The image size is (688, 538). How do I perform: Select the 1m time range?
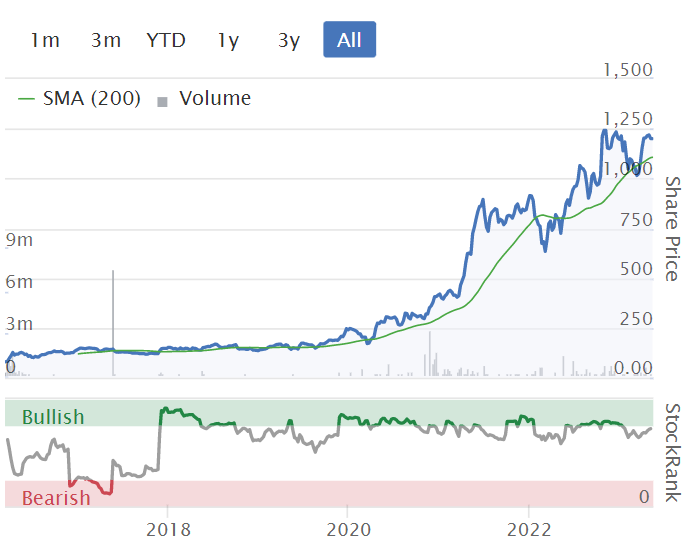[45, 40]
